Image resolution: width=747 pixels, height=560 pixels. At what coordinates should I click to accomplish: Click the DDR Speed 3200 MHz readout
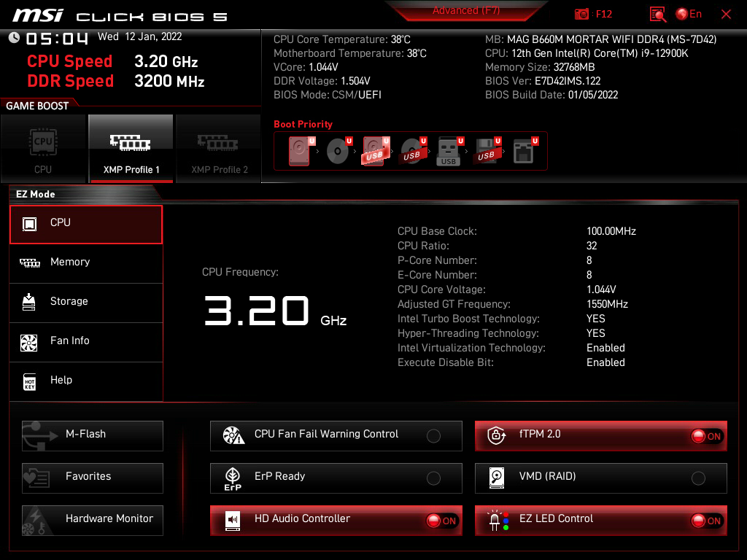(x=116, y=81)
